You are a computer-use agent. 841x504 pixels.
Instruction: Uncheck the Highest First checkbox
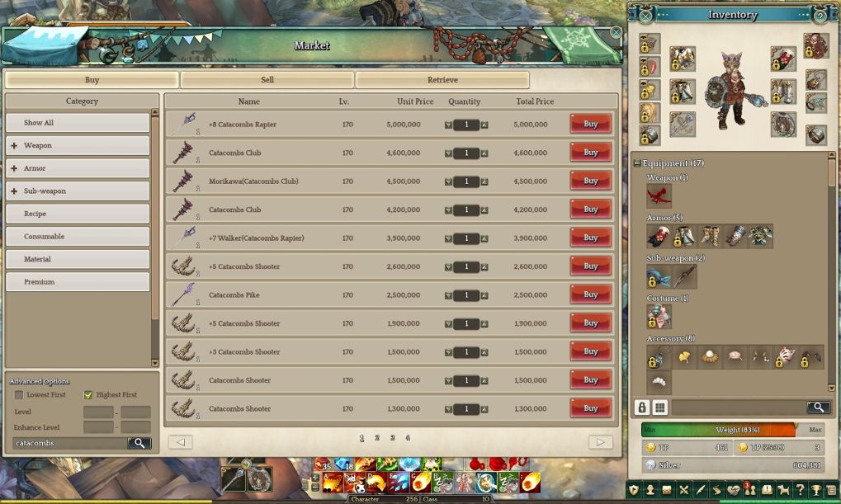[88, 395]
